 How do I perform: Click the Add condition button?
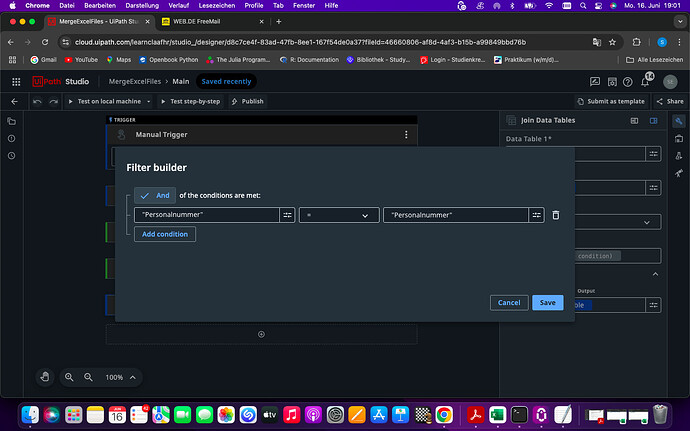click(x=165, y=234)
